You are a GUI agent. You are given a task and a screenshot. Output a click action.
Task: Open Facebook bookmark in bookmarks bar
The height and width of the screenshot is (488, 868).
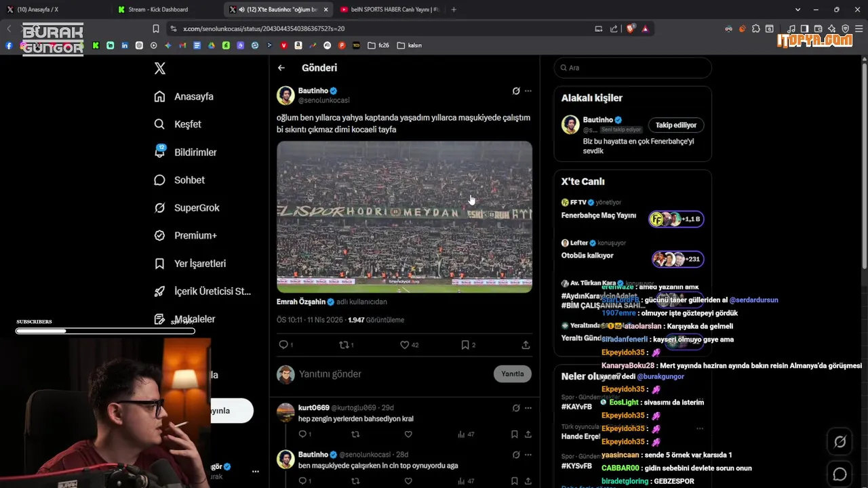tap(9, 45)
